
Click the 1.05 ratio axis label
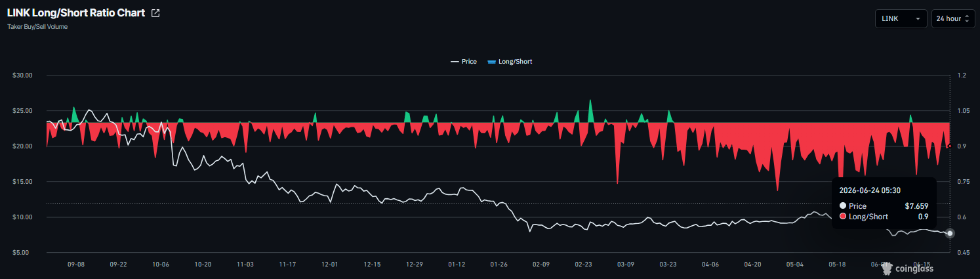point(964,111)
